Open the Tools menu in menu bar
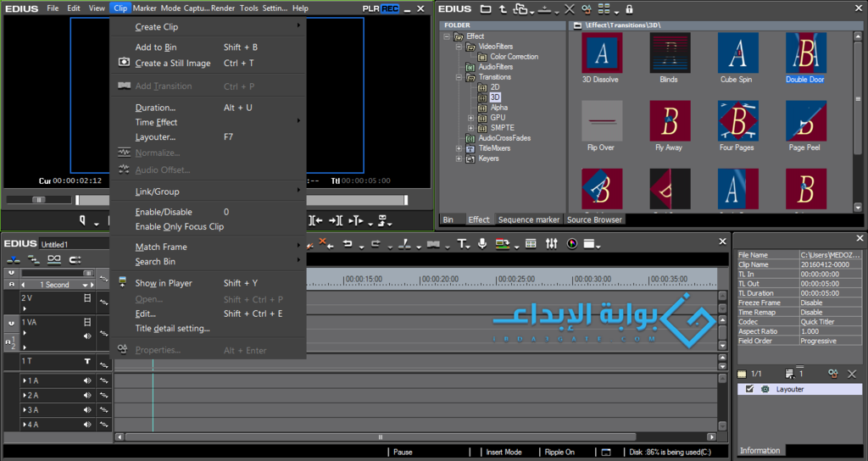 tap(249, 8)
